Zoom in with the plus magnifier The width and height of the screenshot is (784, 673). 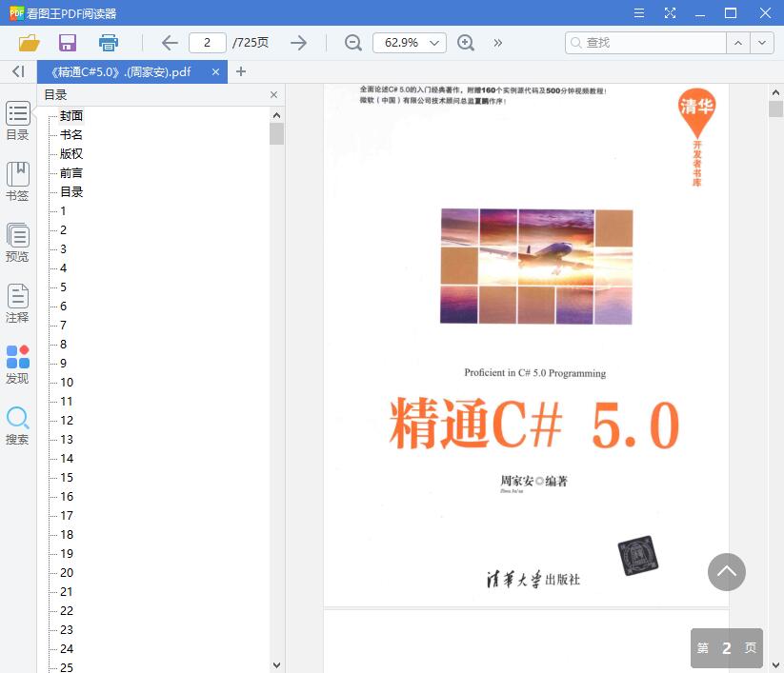466,43
